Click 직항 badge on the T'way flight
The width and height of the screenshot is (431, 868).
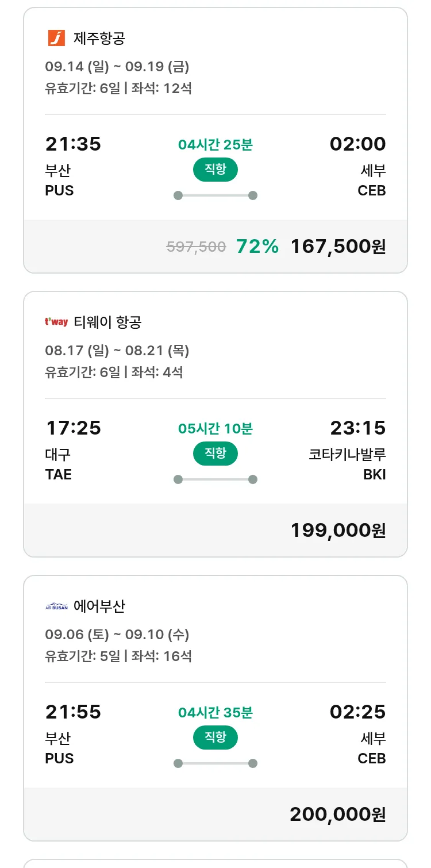coord(215,454)
